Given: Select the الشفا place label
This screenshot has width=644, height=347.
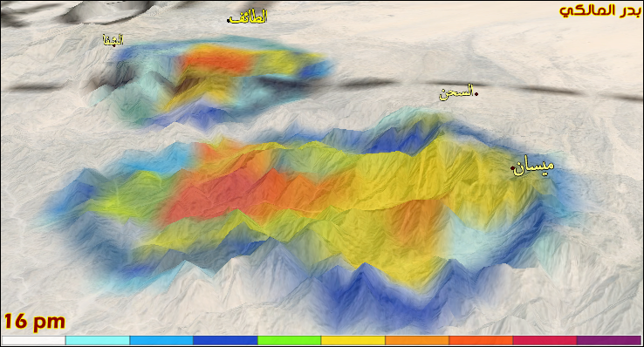Looking at the screenshot, I should tap(113, 40).
